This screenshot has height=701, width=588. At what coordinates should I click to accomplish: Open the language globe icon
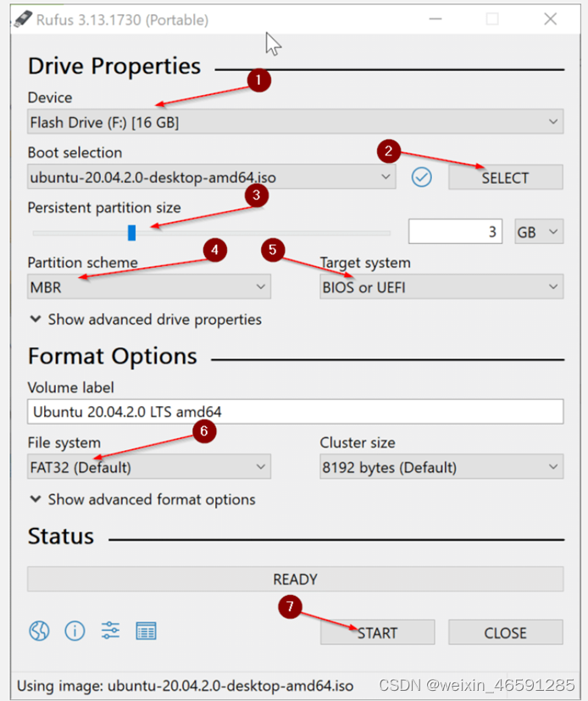[39, 631]
